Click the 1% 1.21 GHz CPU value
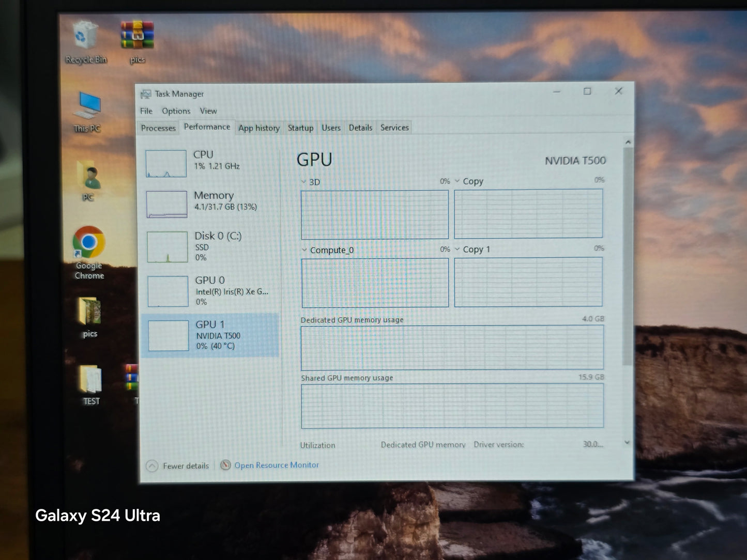747x560 pixels. point(217,166)
